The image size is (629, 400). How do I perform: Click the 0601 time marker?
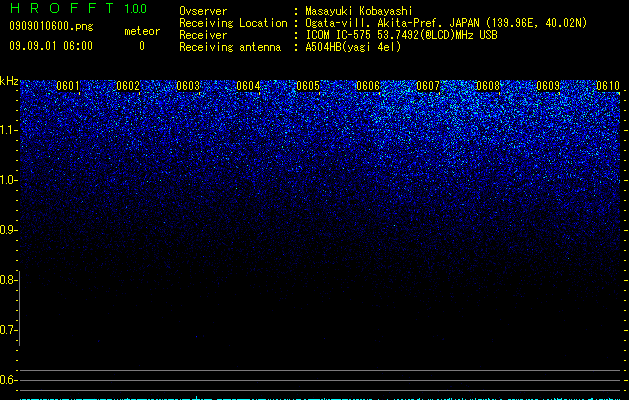point(68,86)
